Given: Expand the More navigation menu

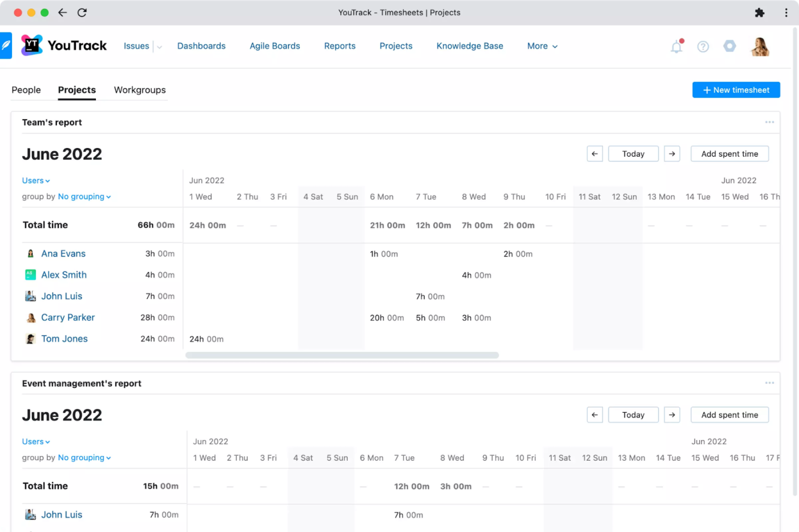Looking at the screenshot, I should point(542,46).
